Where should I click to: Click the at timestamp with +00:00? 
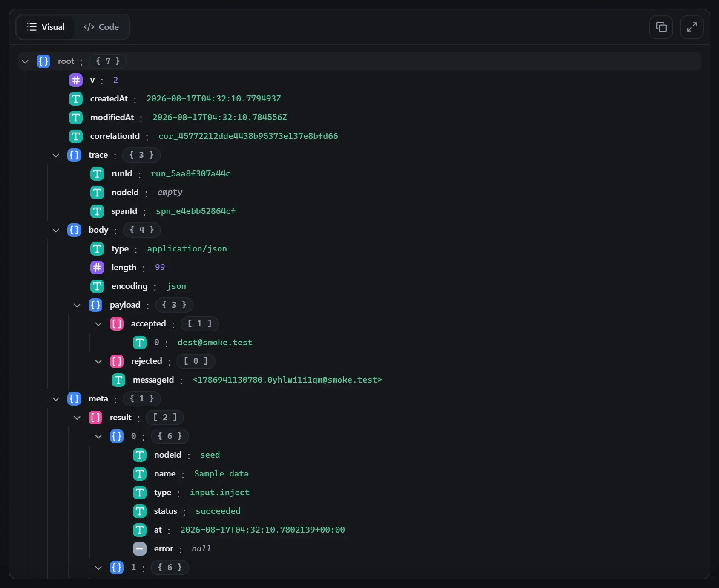[x=263, y=530]
